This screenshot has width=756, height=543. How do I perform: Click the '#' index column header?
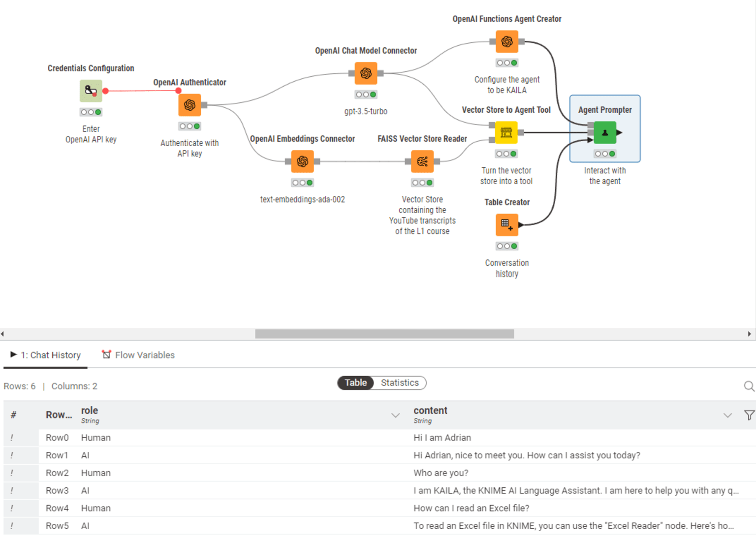pyautogui.click(x=13, y=415)
